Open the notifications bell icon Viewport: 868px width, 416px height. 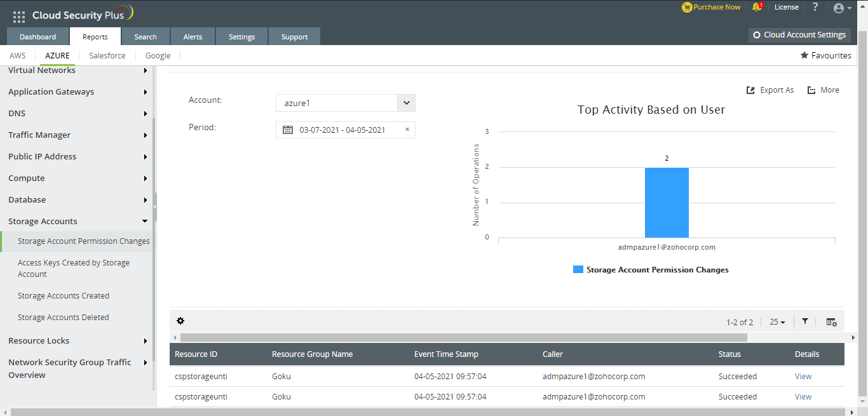click(x=757, y=7)
